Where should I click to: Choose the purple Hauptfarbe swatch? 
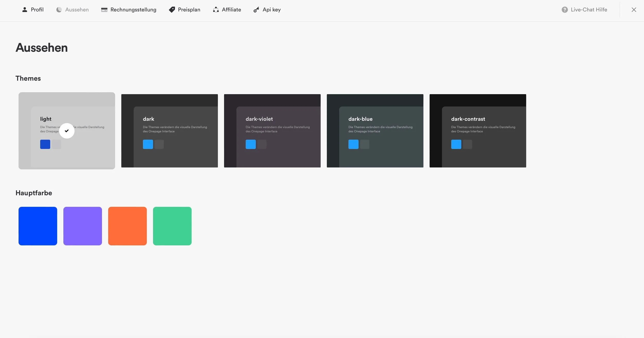coord(83,226)
